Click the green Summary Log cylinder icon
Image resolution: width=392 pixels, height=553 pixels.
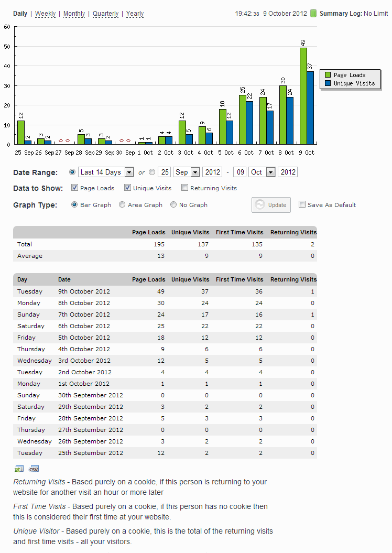tap(313, 14)
